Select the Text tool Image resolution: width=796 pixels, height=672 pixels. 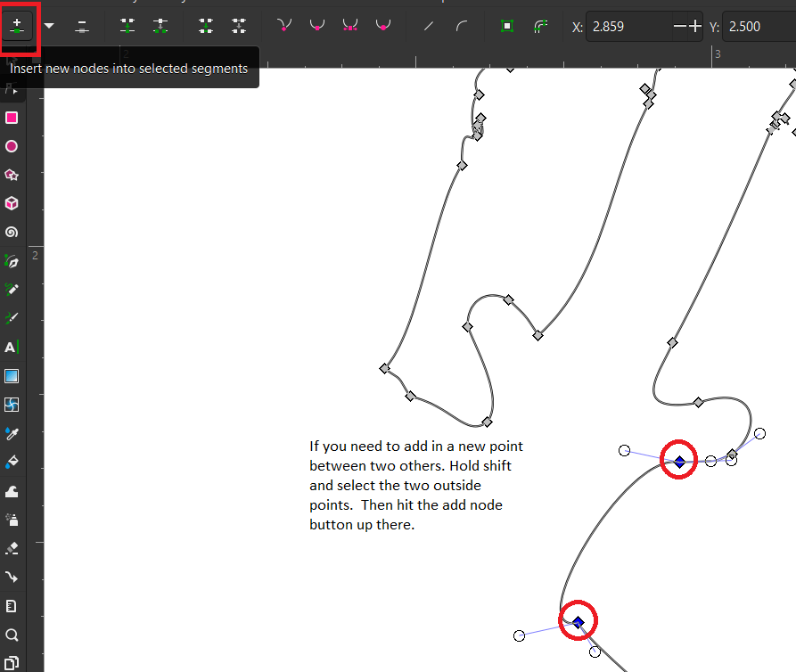tap(12, 348)
